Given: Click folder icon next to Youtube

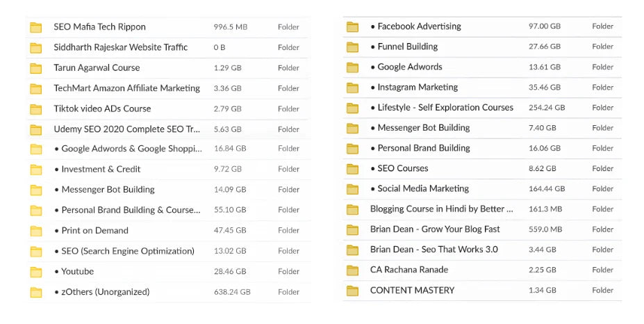Looking at the screenshot, I should coord(36,272).
